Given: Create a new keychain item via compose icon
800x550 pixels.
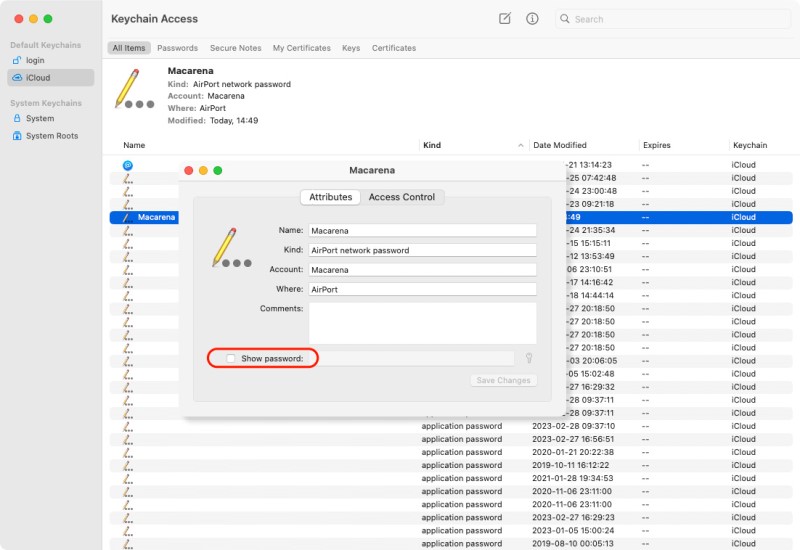Looking at the screenshot, I should [504, 19].
